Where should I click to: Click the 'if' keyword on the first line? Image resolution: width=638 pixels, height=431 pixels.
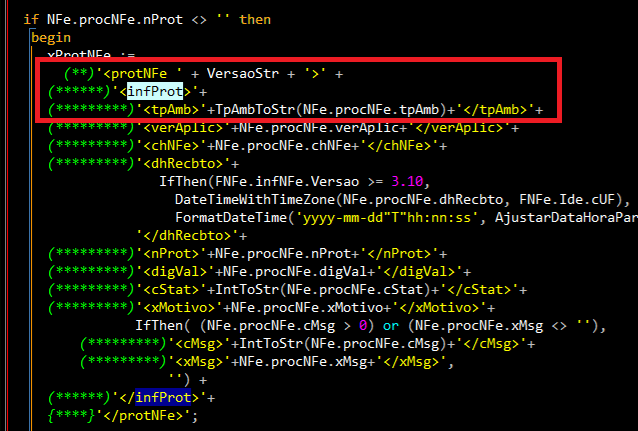[x=31, y=20]
